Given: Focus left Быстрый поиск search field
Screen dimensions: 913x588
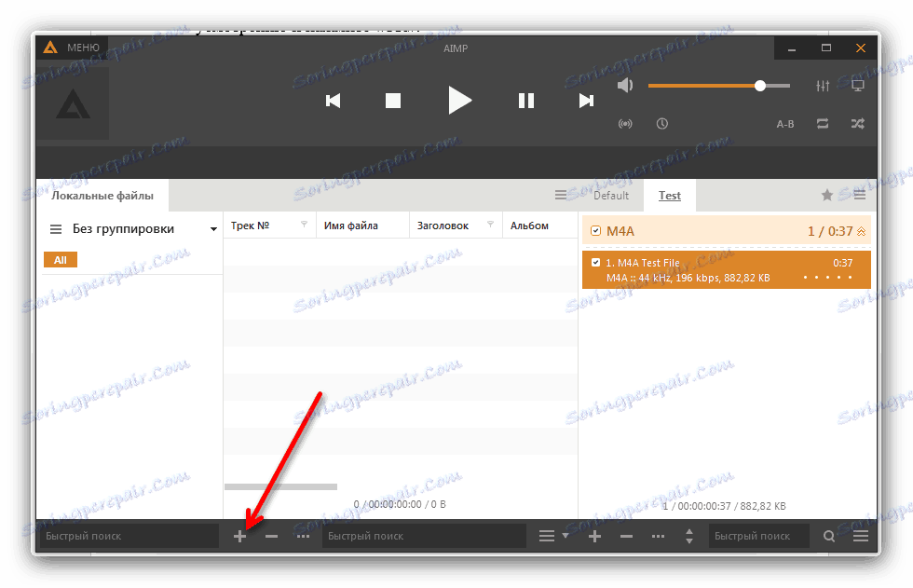Looking at the screenshot, I should click(x=129, y=536).
